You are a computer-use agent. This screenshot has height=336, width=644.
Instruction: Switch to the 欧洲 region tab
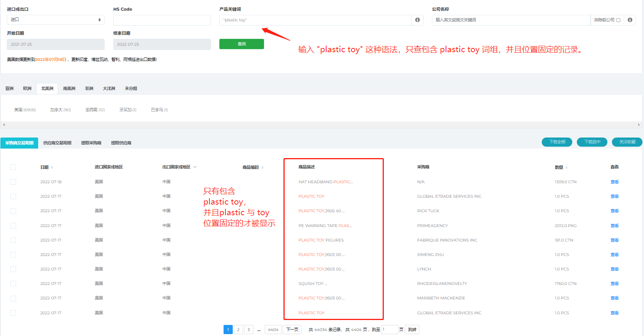(x=27, y=88)
